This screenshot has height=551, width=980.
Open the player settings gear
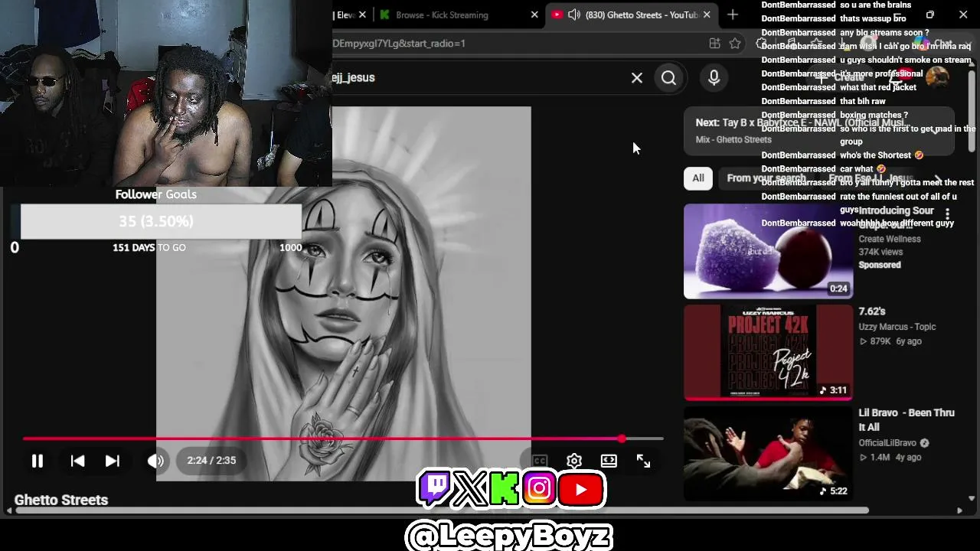[574, 461]
